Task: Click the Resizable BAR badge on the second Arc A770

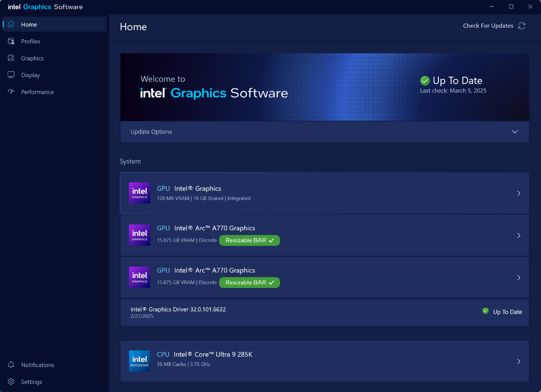Action: coord(250,283)
